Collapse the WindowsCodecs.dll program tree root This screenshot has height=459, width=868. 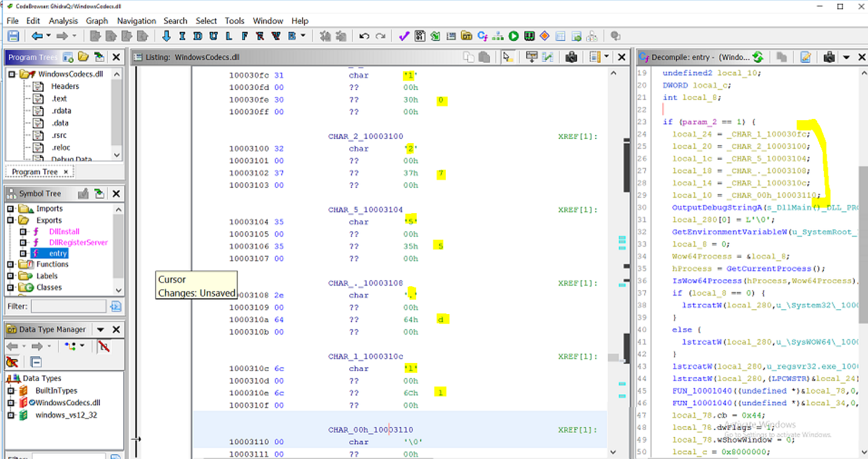pyautogui.click(x=12, y=74)
